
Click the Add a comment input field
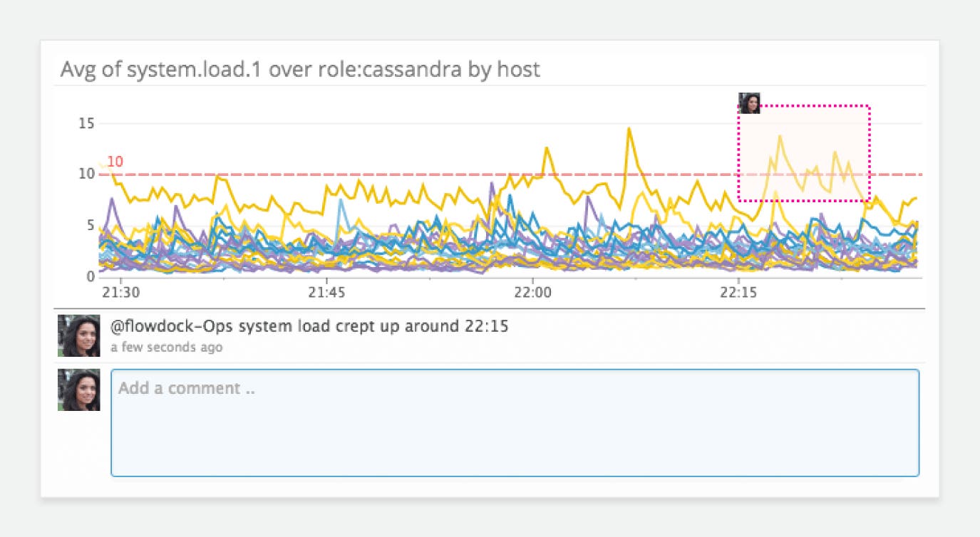pyautogui.click(x=513, y=420)
